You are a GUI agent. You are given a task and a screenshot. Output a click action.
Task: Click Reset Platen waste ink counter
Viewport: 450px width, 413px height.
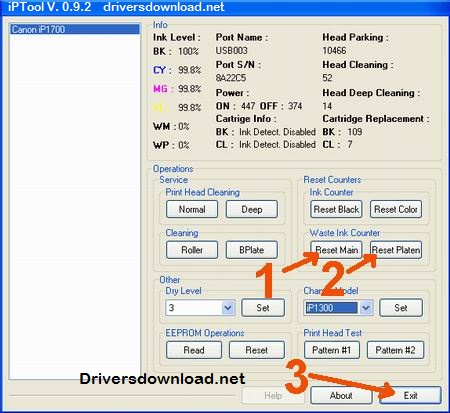click(396, 250)
